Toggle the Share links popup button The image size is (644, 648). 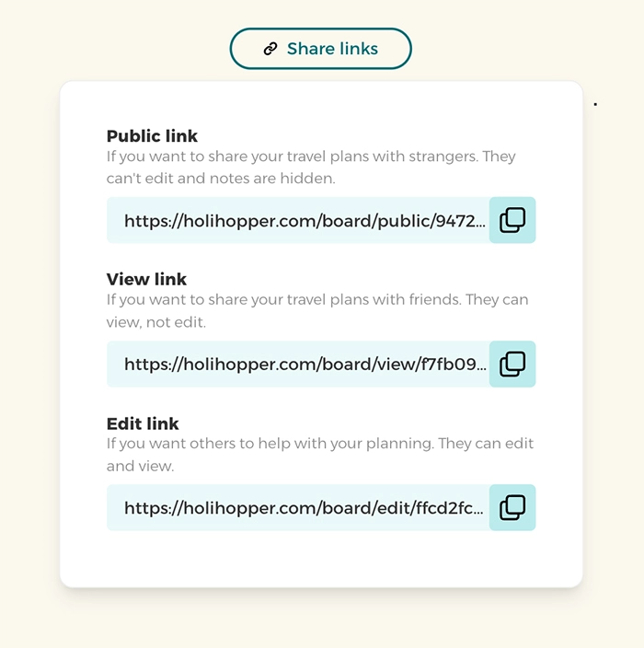coord(320,49)
